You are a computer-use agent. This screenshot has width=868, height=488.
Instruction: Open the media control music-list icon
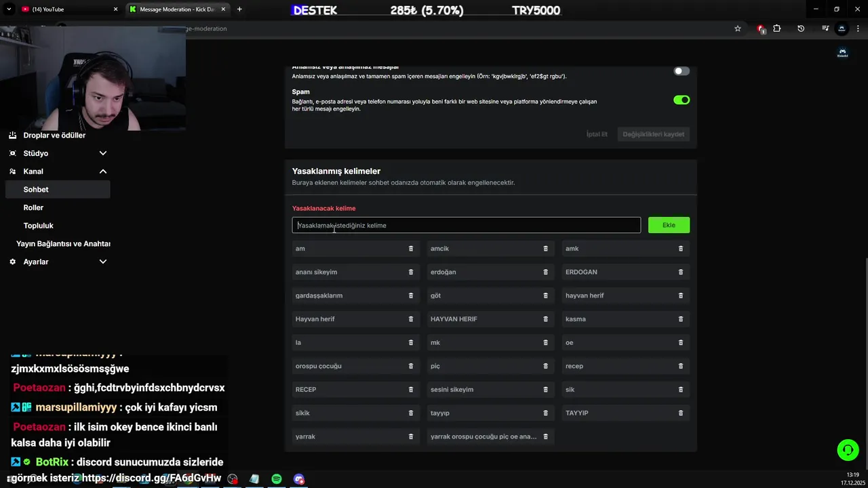pos(825,28)
